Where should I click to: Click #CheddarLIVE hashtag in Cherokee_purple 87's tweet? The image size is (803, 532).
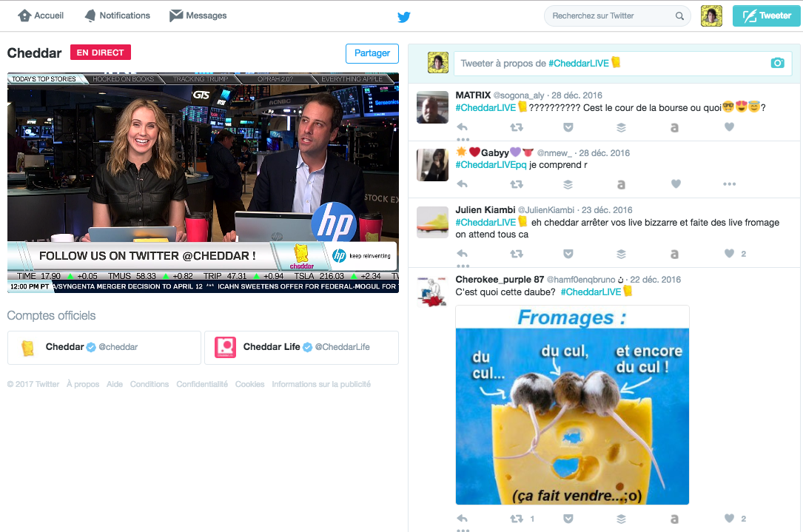pyautogui.click(x=591, y=292)
